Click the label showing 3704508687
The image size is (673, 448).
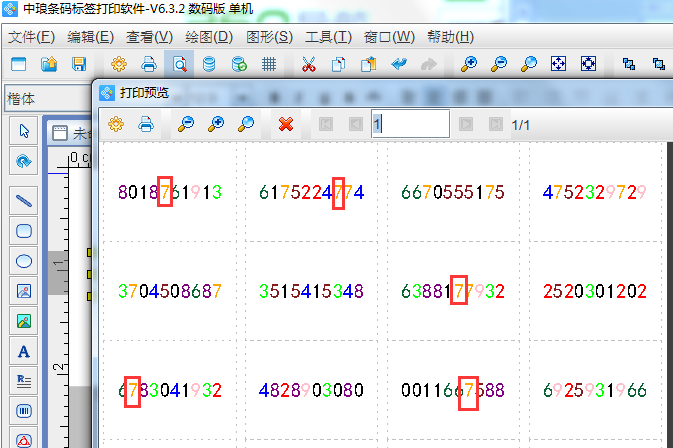[x=169, y=292]
